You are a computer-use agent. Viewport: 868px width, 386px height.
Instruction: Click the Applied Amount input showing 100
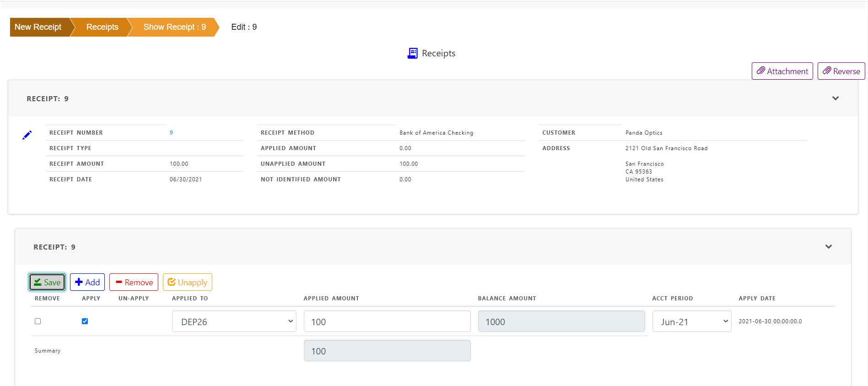pyautogui.click(x=387, y=321)
